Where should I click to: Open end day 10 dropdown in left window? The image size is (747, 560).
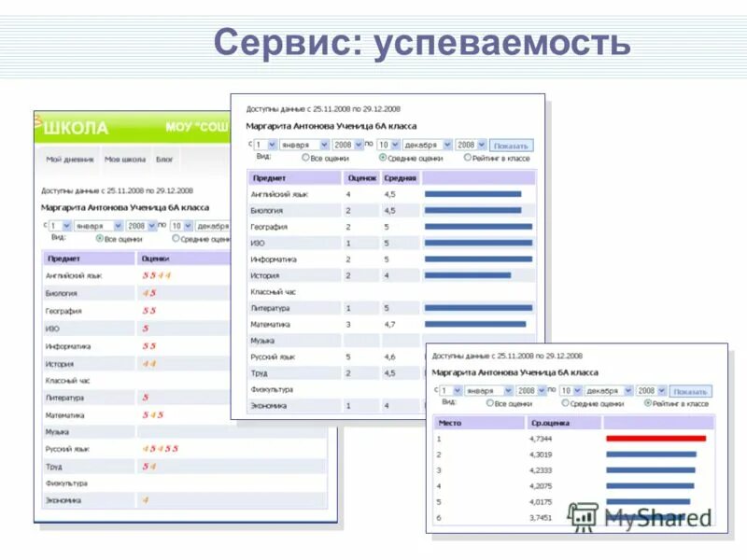click(181, 226)
